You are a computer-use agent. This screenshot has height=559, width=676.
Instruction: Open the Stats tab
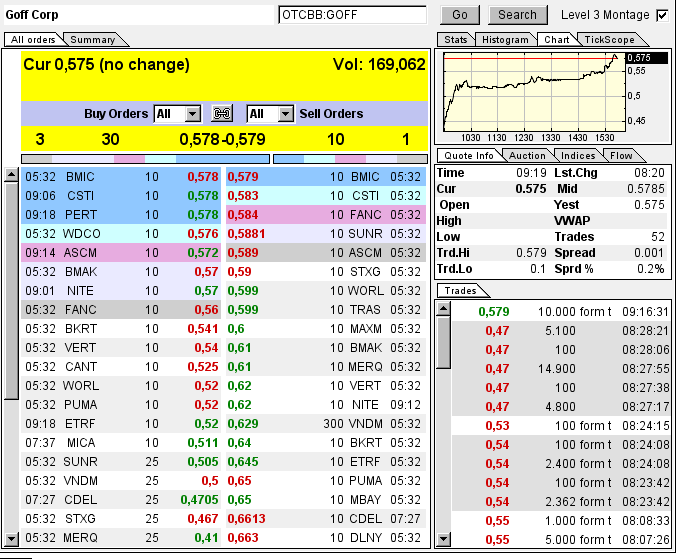[x=456, y=40]
